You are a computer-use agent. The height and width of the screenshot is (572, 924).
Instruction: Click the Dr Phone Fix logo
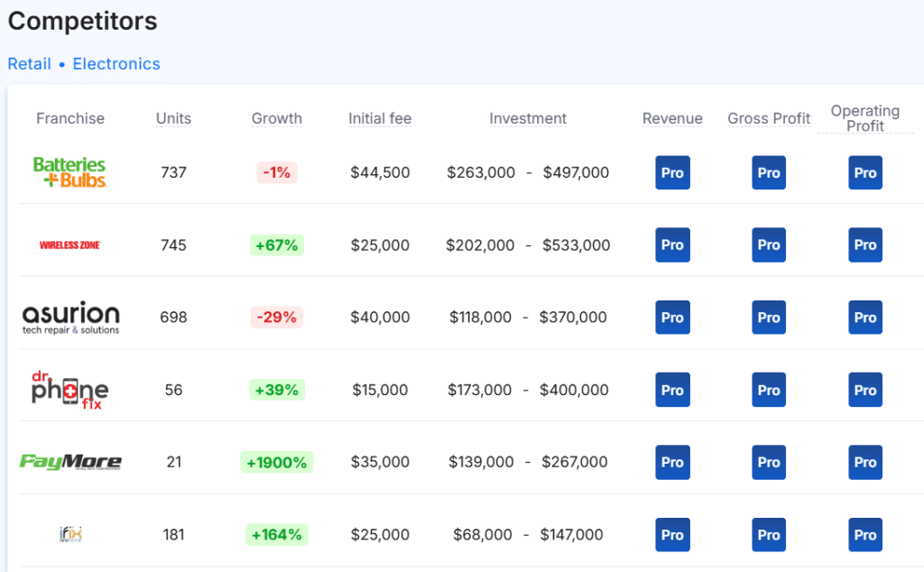point(70,390)
